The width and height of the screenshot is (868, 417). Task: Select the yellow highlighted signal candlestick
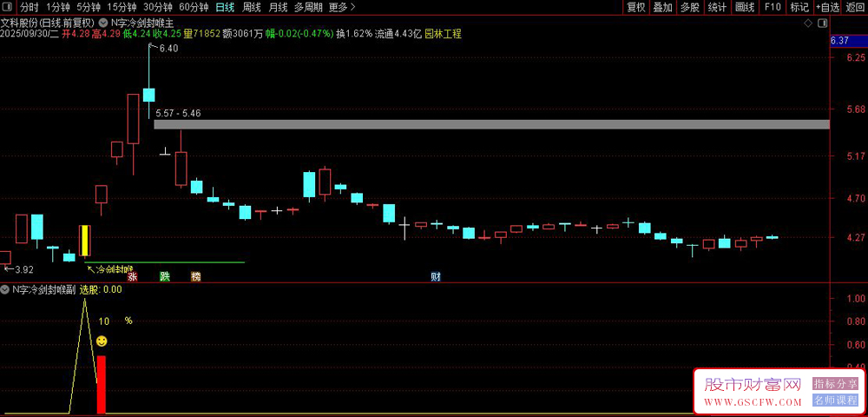click(85, 241)
